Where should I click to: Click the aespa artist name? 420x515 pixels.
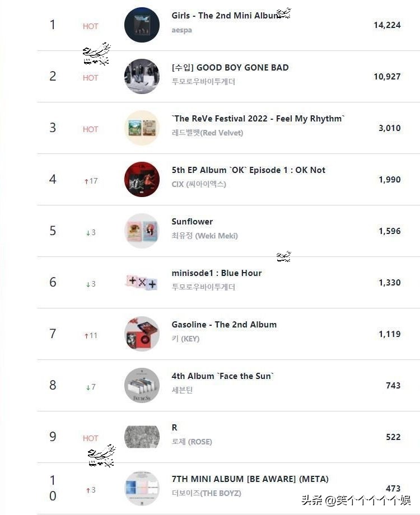coord(181,30)
